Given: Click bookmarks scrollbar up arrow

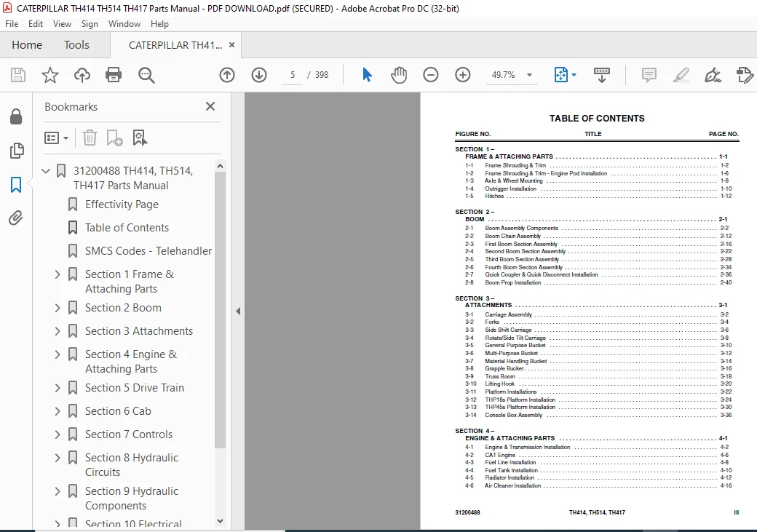Looking at the screenshot, I should coord(220,166).
